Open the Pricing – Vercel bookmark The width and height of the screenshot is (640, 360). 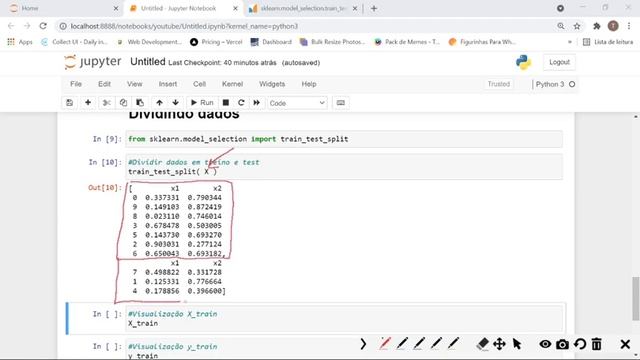[216, 42]
